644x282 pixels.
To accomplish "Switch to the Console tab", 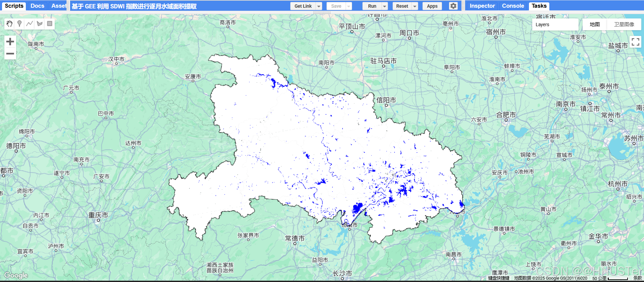I will (x=513, y=6).
